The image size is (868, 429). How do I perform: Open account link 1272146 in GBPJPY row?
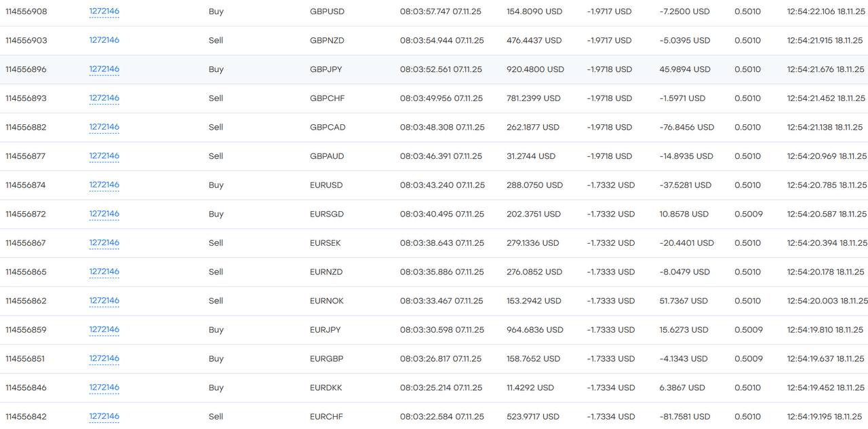click(x=104, y=69)
